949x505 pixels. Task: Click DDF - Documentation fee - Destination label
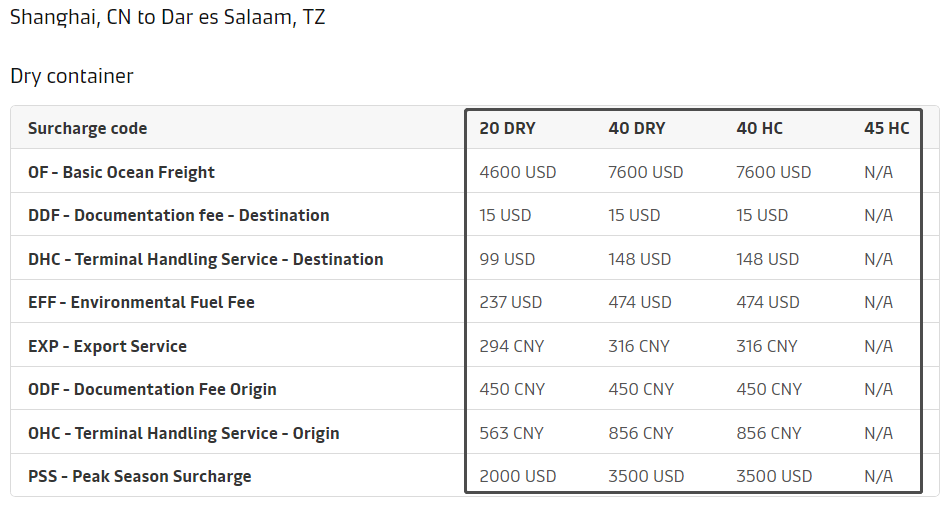178,215
